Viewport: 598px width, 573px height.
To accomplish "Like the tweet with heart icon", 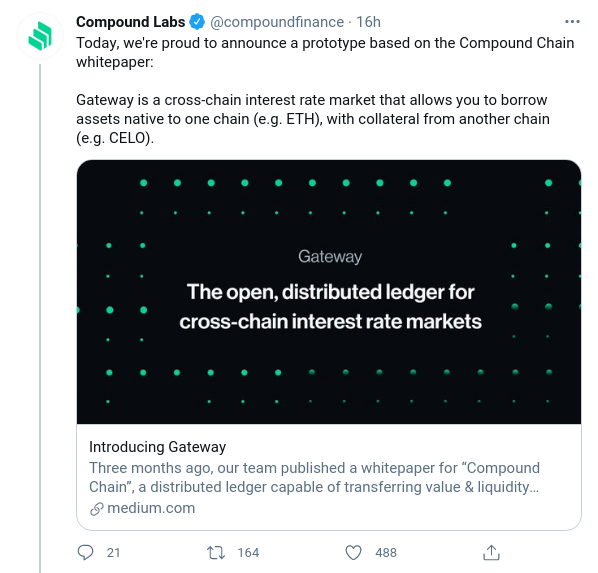I will pyautogui.click(x=353, y=552).
